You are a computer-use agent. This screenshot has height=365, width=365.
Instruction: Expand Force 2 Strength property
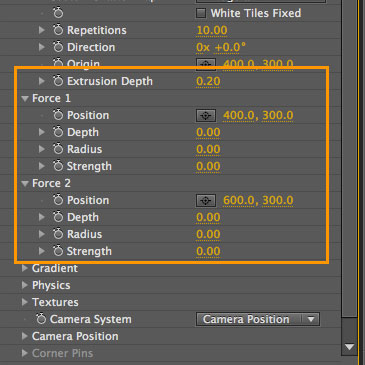pyautogui.click(x=42, y=251)
